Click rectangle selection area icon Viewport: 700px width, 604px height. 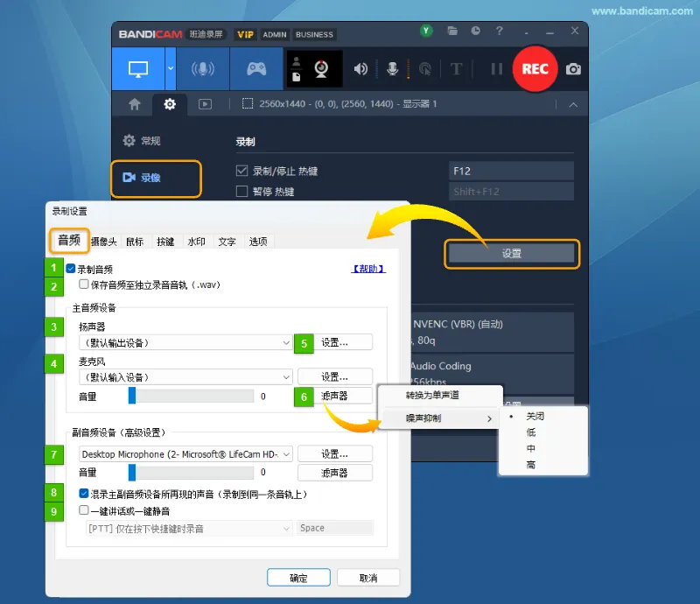[x=248, y=104]
